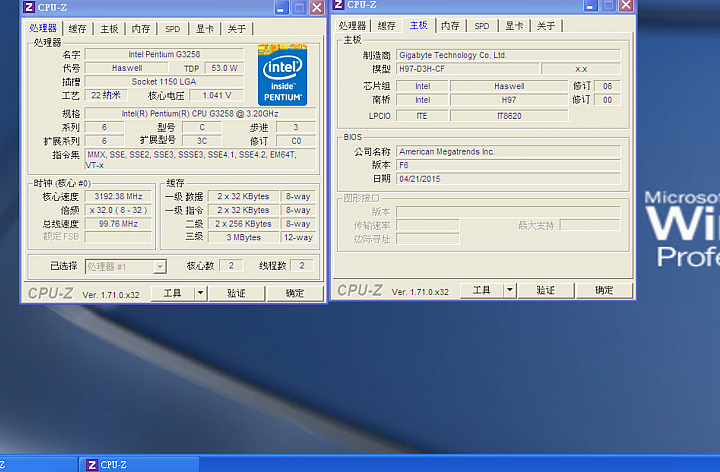Minimize the right CPU-Z window

coord(591,6)
